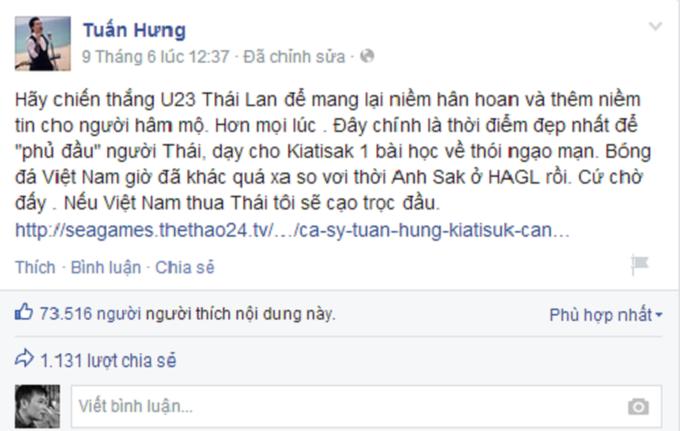The image size is (680, 431).
Task: Focus the Viết bình luận comment field
Action: 366,406
